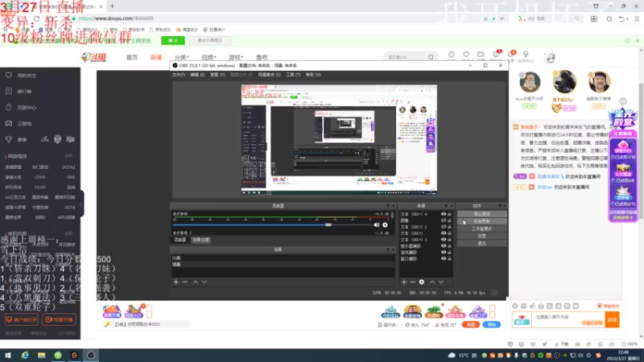Open the user avatar in the Douyu header
Screen dimensions: 644x362
(x=550, y=57)
